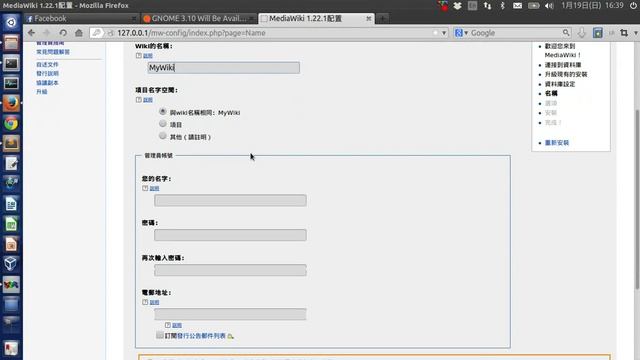Launch Google Chrome from the dock
The image size is (640, 360).
11,123
